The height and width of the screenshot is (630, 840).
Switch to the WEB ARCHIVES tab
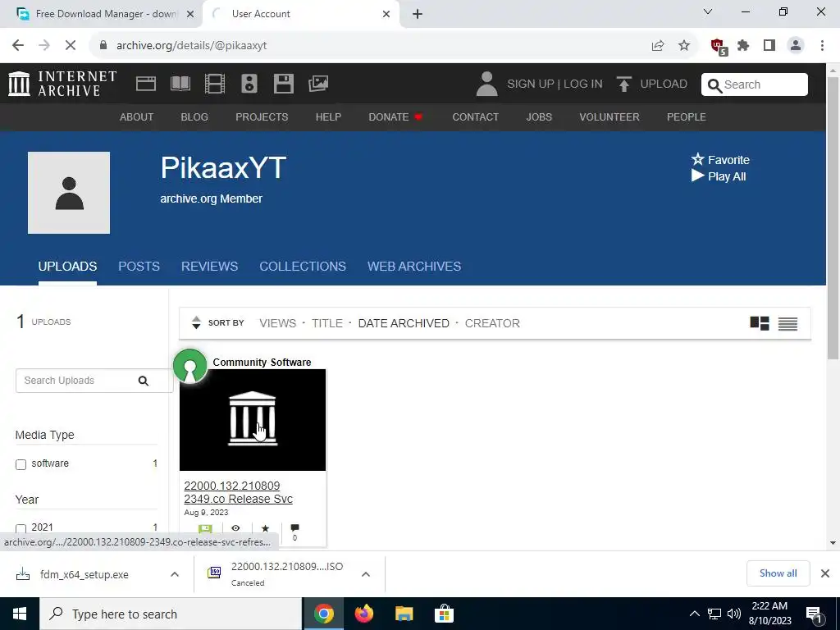(414, 267)
